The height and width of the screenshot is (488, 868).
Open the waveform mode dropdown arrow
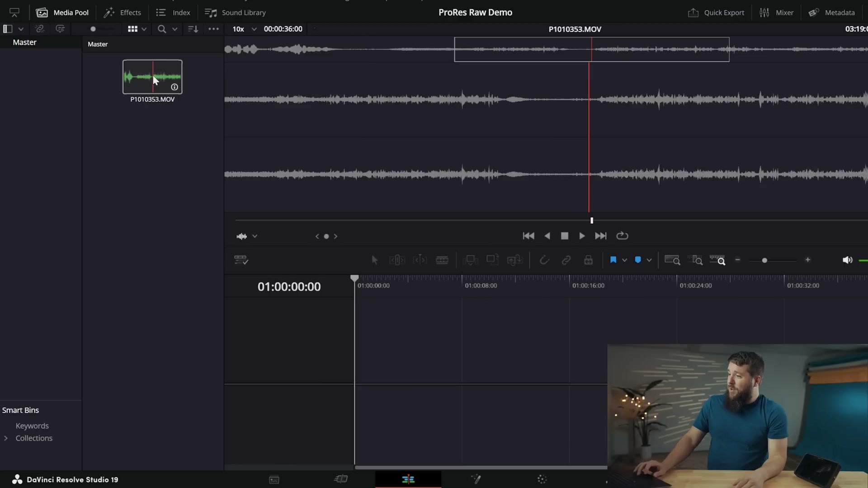[x=255, y=236]
